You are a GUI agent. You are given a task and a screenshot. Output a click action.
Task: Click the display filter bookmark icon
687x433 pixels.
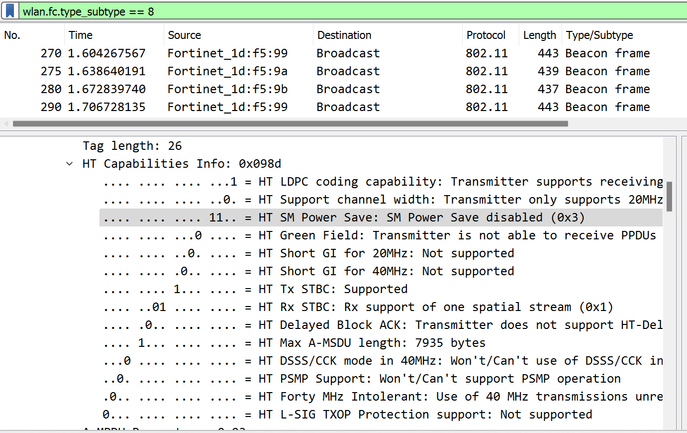(x=11, y=10)
